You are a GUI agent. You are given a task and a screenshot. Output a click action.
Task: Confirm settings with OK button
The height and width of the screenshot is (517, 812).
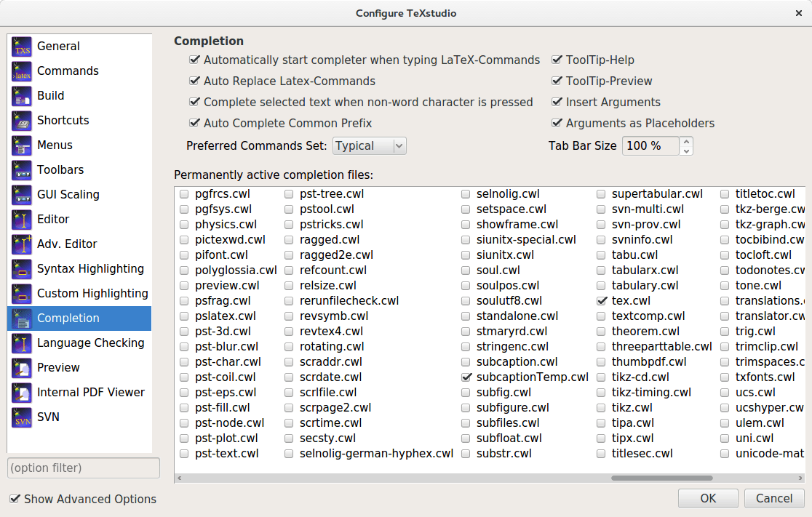coord(708,498)
